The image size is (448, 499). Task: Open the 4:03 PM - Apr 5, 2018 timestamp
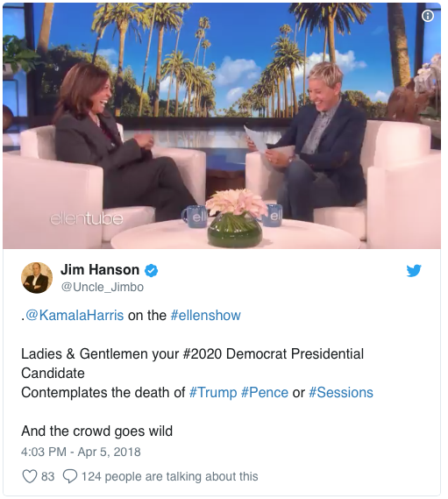(81, 452)
